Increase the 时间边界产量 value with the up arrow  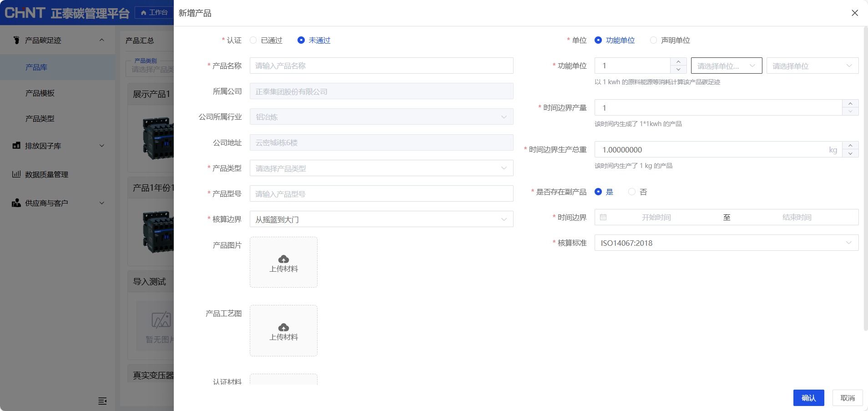click(x=850, y=103)
